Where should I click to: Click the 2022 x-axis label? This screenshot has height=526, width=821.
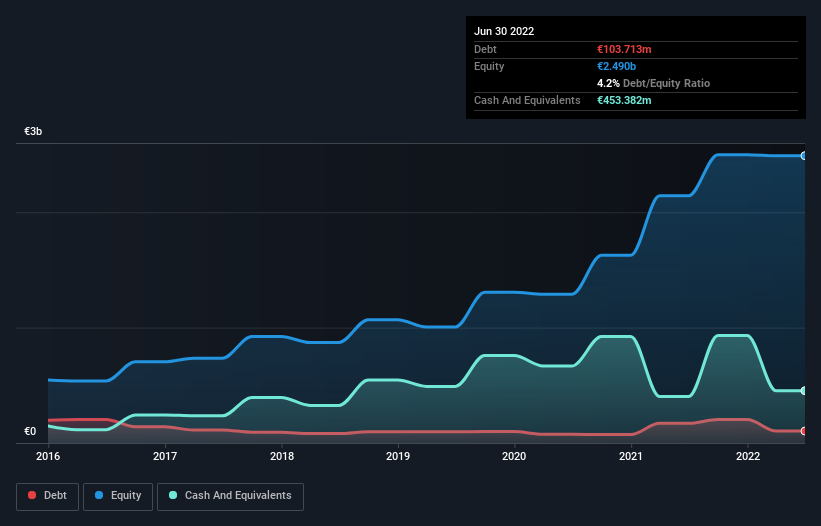[748, 456]
